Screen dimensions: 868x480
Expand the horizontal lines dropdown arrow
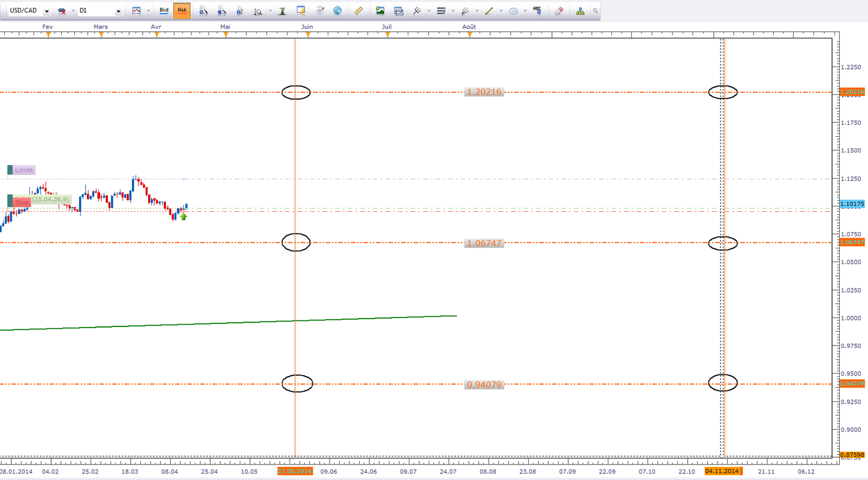click(x=453, y=11)
